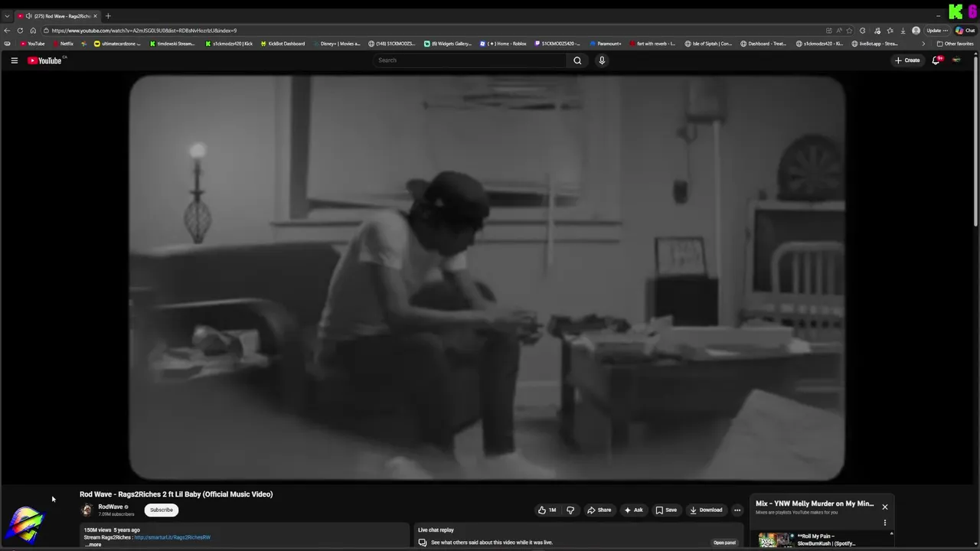The width and height of the screenshot is (980, 551).
Task: Open the Mix - YNW Melly playlist title
Action: [815, 504]
